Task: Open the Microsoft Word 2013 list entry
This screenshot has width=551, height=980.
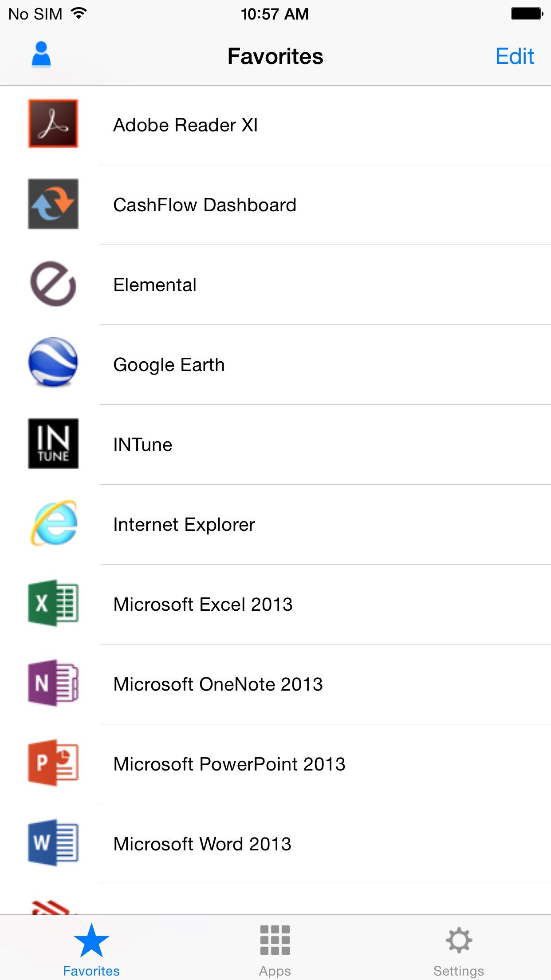Action: (x=202, y=844)
